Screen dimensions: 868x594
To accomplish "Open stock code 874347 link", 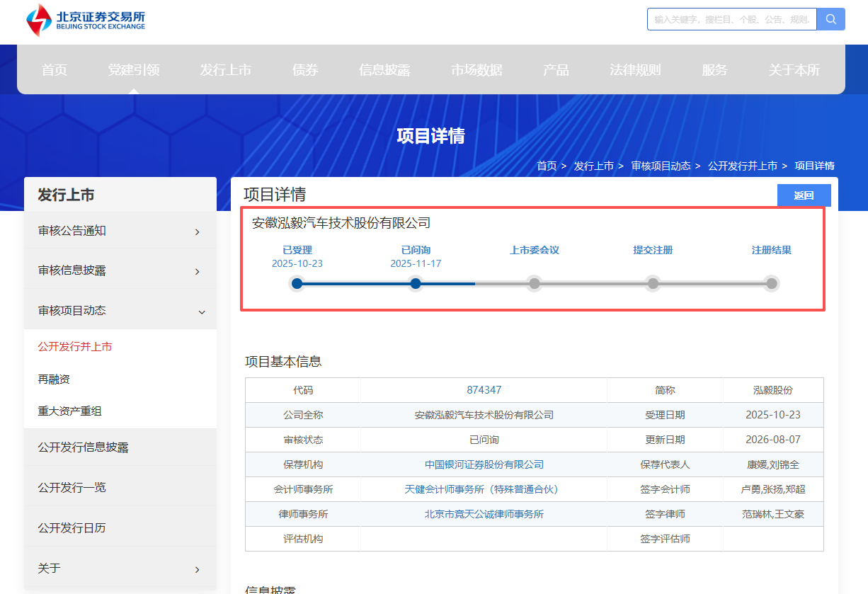I will tap(484, 390).
